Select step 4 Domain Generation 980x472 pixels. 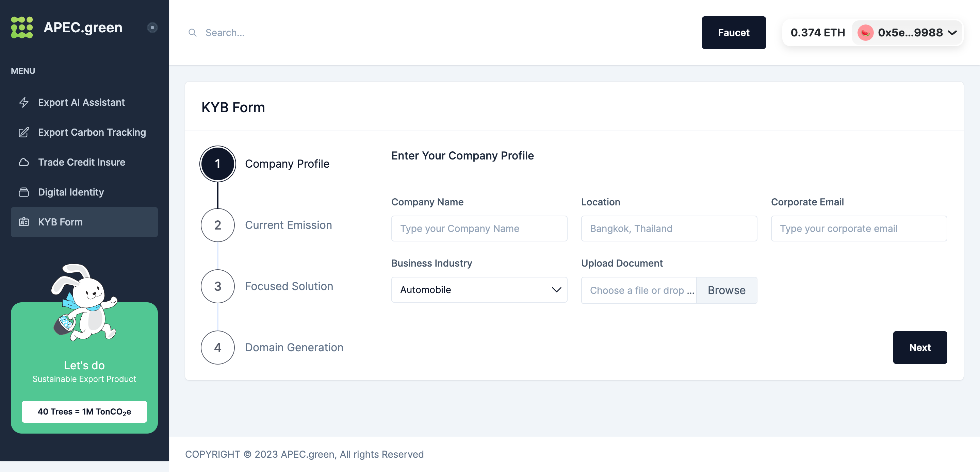point(218,348)
